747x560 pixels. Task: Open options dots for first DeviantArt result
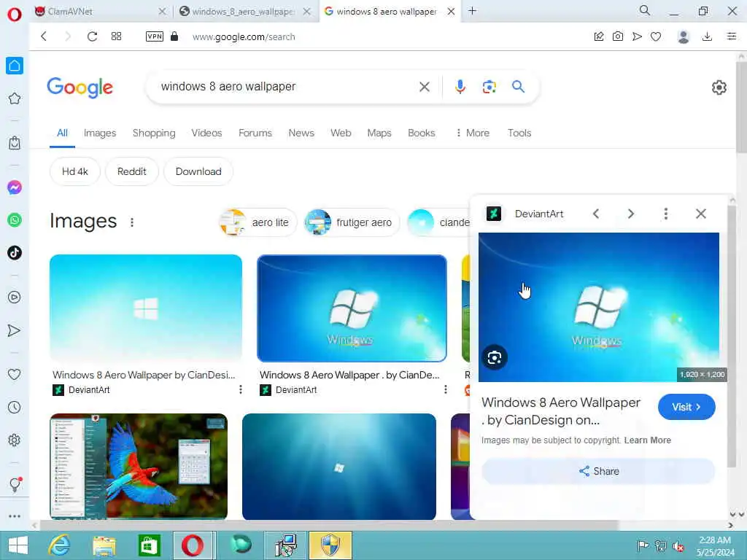(x=241, y=389)
